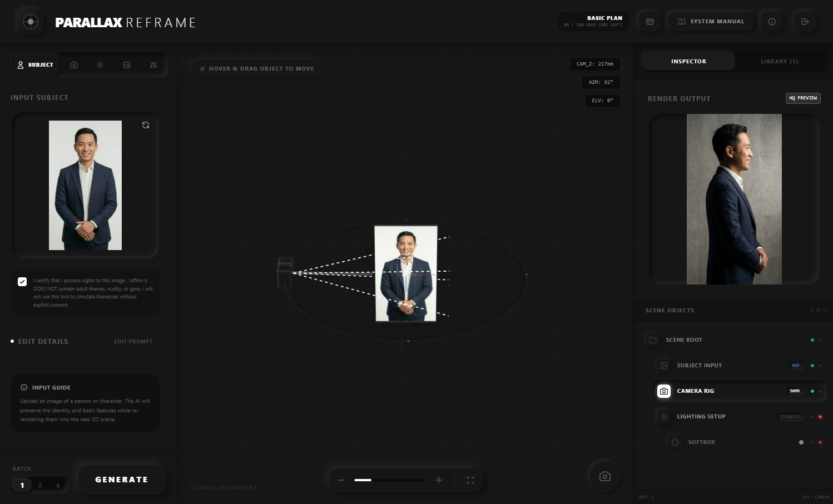This screenshot has width=833, height=504.
Task: Open the background image tab icon
Action: pos(127,65)
